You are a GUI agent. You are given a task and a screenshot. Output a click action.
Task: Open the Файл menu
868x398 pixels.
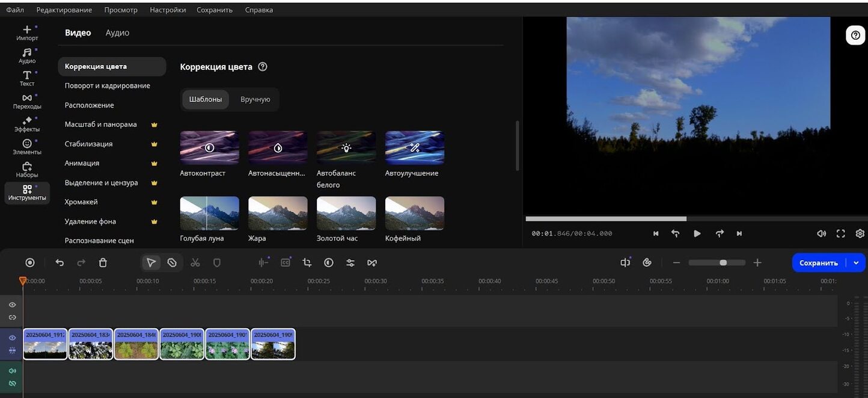15,10
